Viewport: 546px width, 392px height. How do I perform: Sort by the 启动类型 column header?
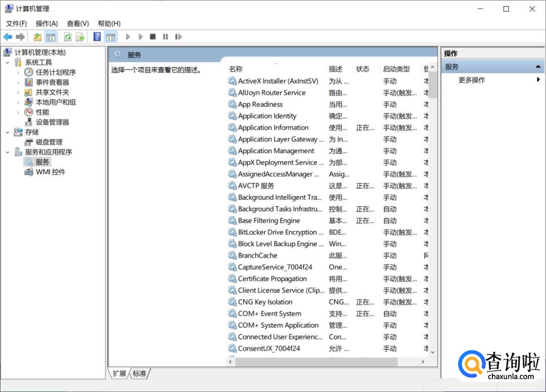pyautogui.click(x=396, y=69)
